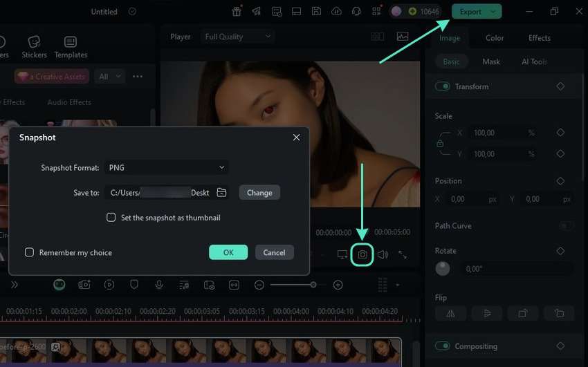The width and height of the screenshot is (588, 367).
Task: Open the All filter dropdown
Action: coord(110,77)
